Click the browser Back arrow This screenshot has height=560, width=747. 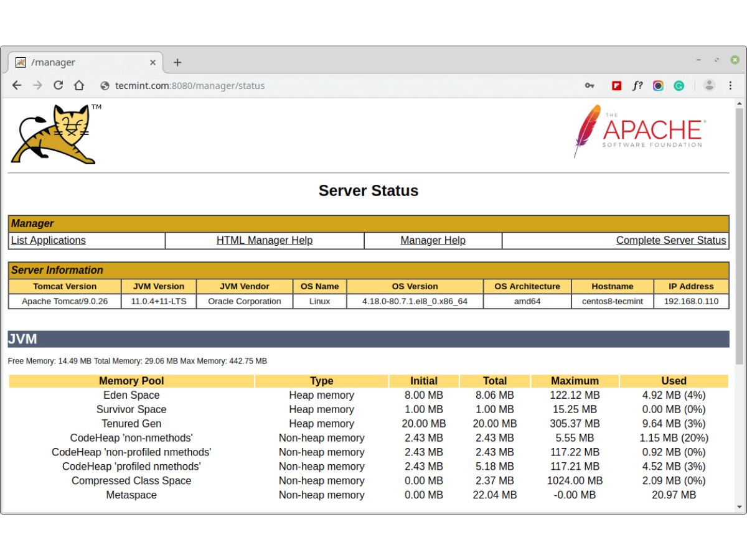point(17,85)
